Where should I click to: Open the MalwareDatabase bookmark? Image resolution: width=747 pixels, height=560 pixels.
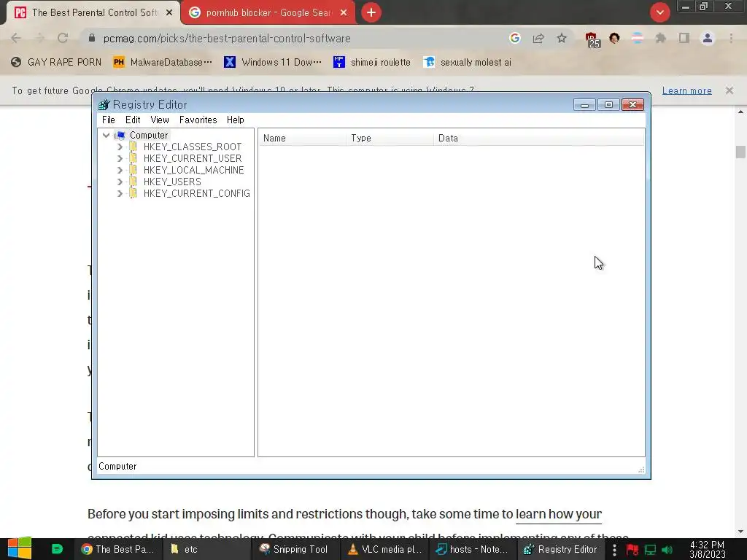163,63
